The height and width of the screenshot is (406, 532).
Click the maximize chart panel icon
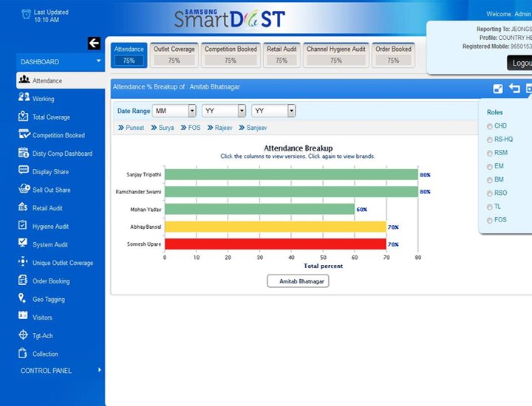[498, 89]
